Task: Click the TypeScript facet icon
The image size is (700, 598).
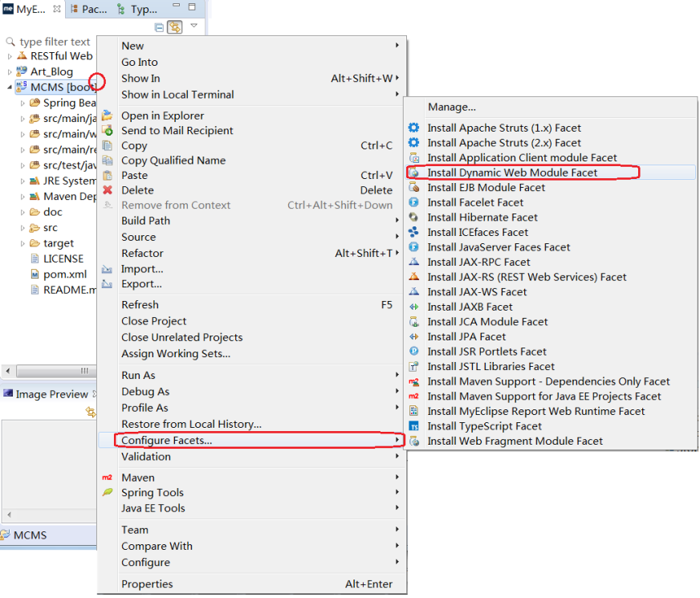Action: coord(414,426)
